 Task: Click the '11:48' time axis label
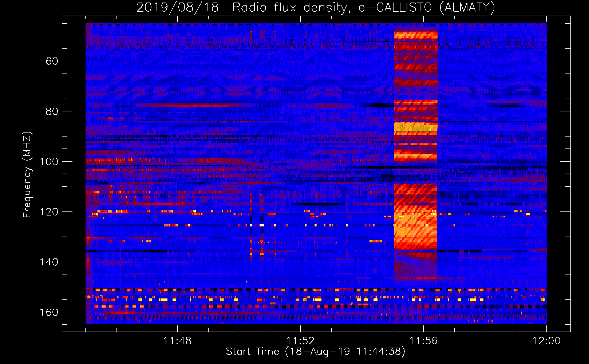pyautogui.click(x=177, y=341)
